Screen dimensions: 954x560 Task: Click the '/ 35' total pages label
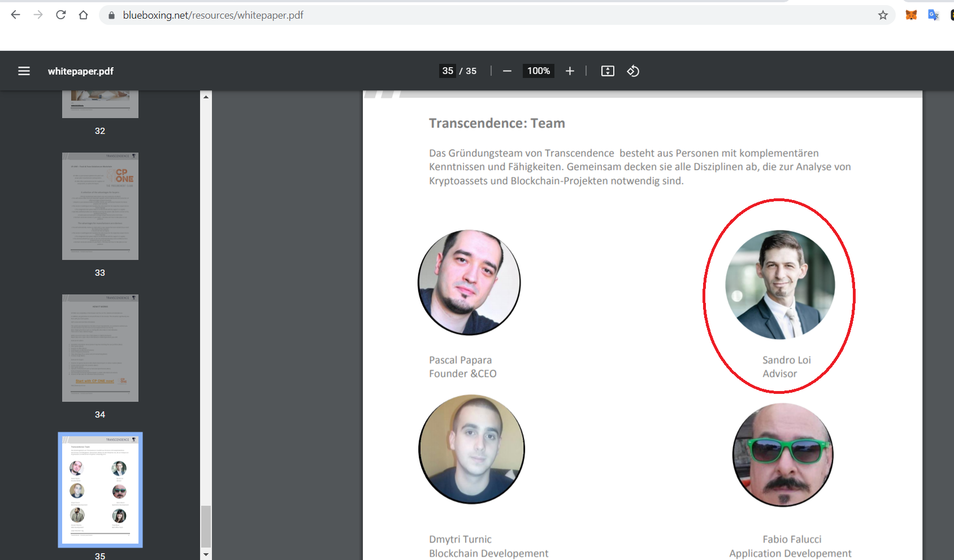point(468,71)
